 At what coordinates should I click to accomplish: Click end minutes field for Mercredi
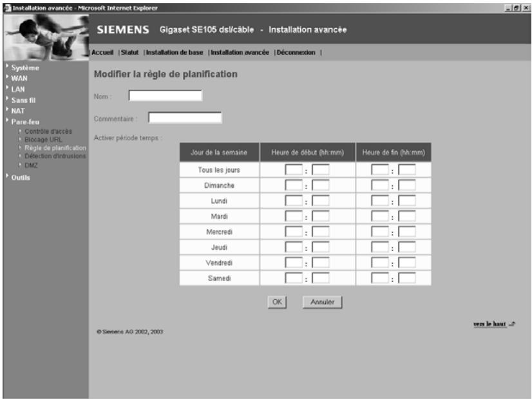[407, 232]
